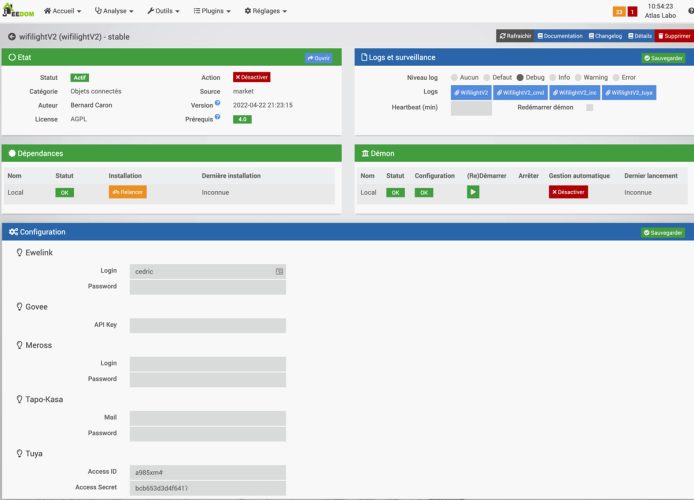Click Désactiver next to Action
The width and height of the screenshot is (694, 500).
(251, 77)
